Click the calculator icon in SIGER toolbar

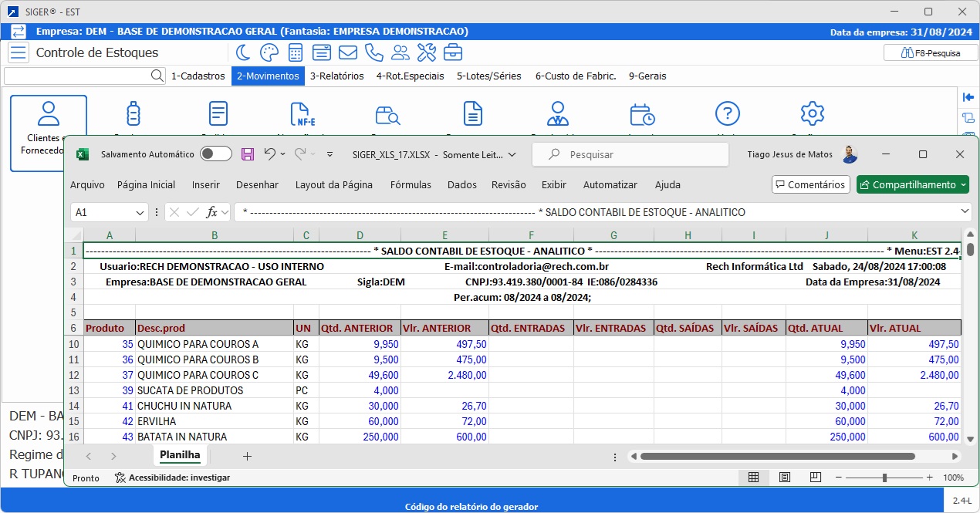point(296,52)
